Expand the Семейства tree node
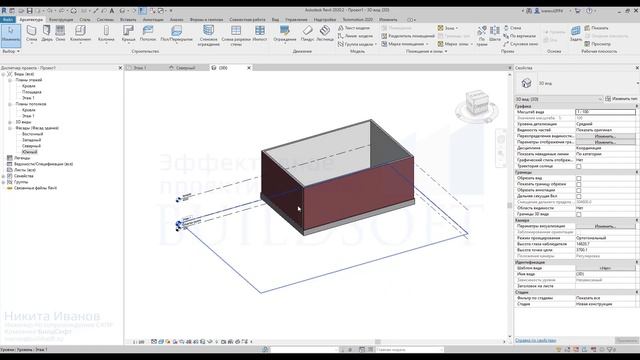This screenshot has height=360, width=640. click(3, 176)
